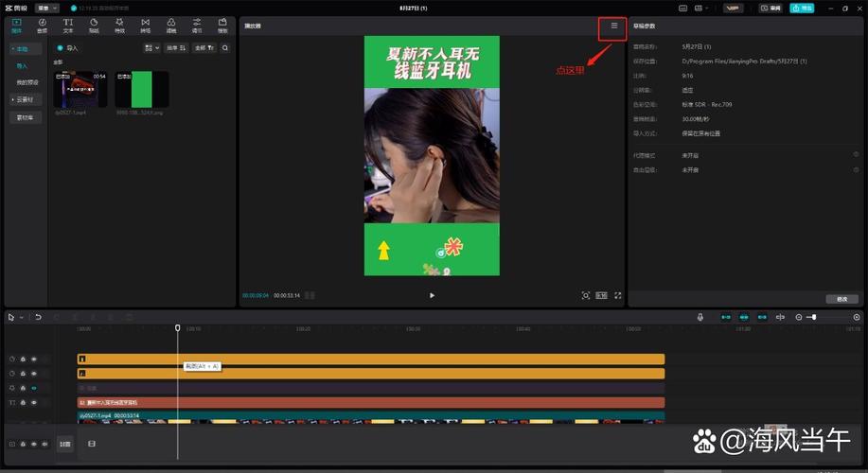Viewport: 868px width, 473px height.
Task: Expand the 云素材 cloud section
Action: click(25, 99)
